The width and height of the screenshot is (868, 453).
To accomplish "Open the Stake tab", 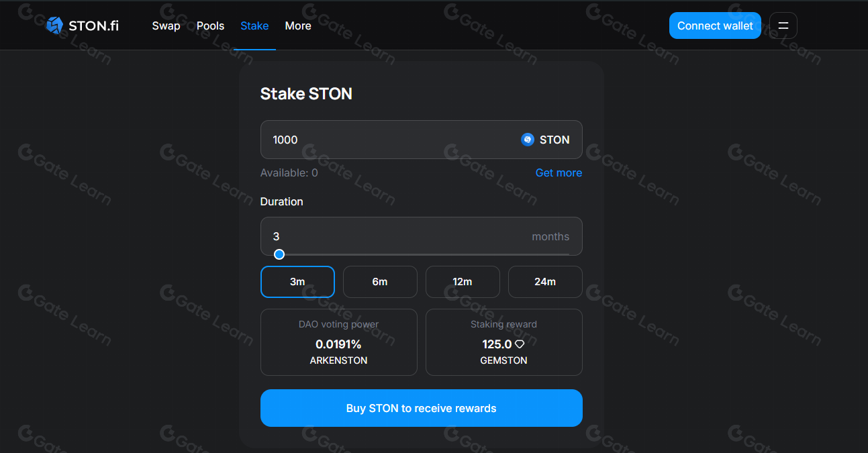I will pyautogui.click(x=254, y=26).
